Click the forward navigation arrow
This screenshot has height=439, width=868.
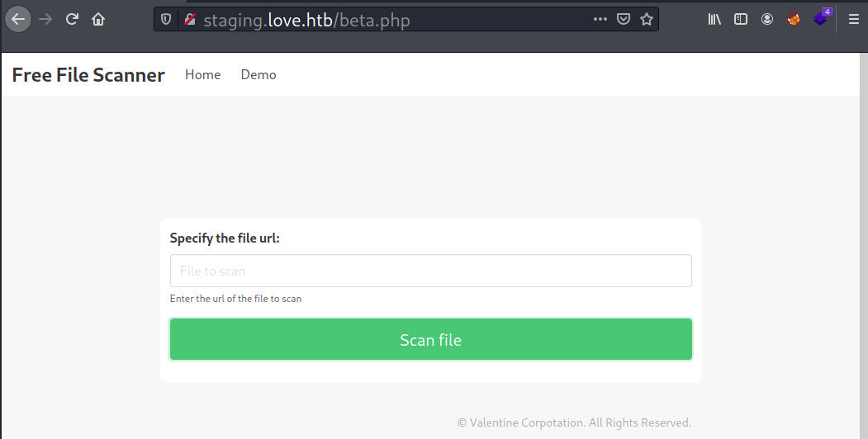(45, 19)
